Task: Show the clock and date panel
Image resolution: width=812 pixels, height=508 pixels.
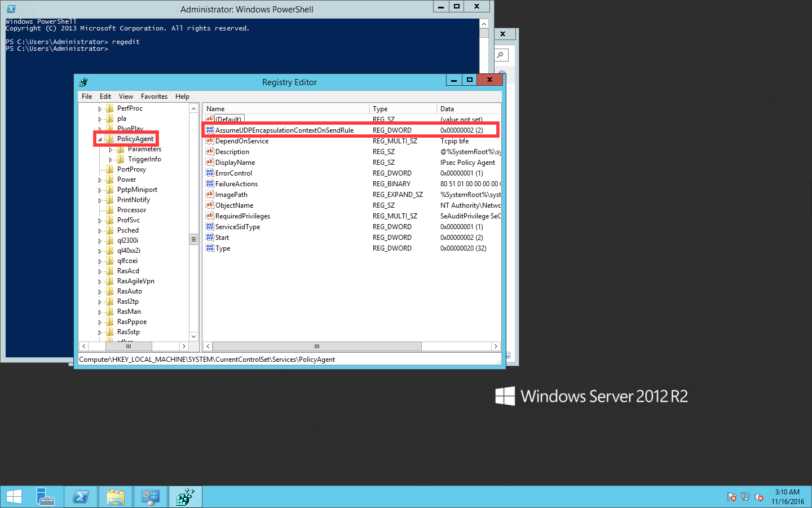Action: pyautogui.click(x=788, y=497)
